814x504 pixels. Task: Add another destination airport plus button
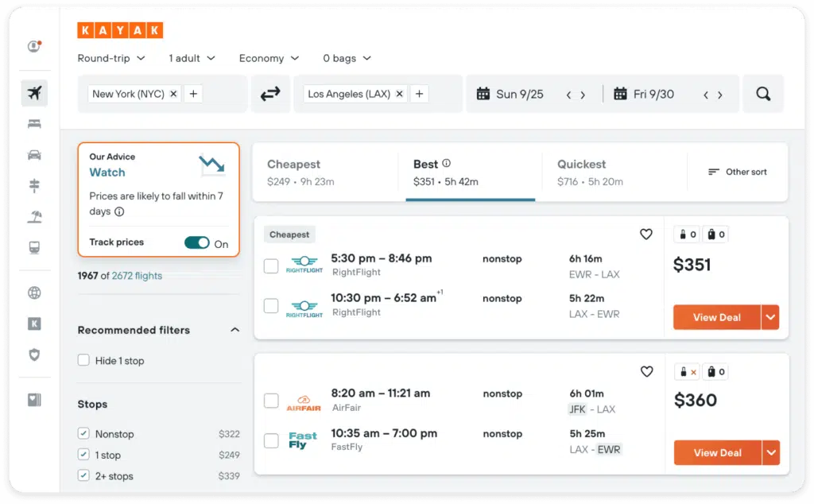point(420,94)
